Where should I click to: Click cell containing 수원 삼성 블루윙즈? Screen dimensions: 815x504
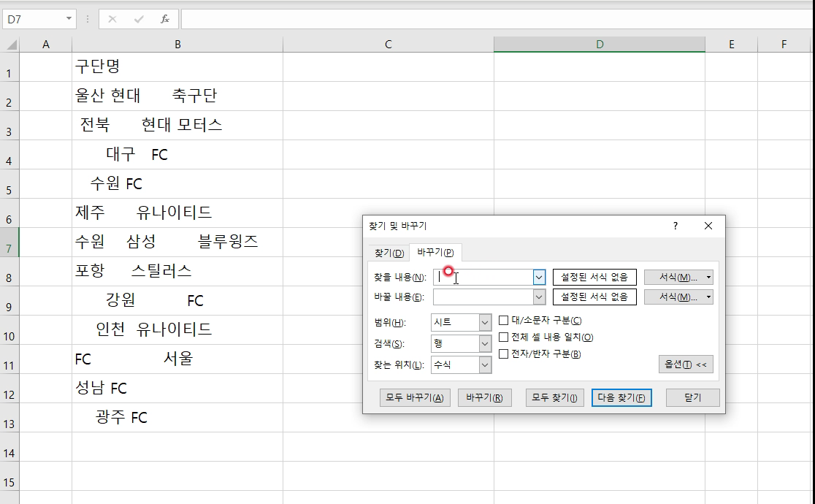coord(177,243)
